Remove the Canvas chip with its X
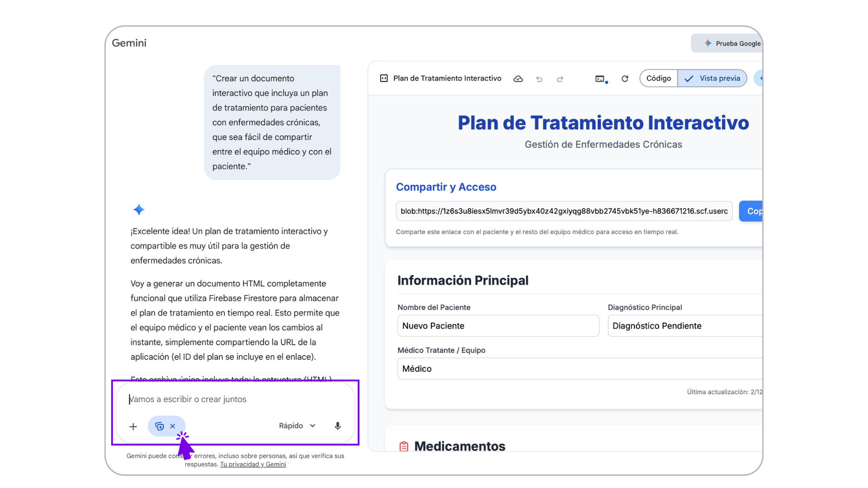The image size is (868, 488). point(173,426)
